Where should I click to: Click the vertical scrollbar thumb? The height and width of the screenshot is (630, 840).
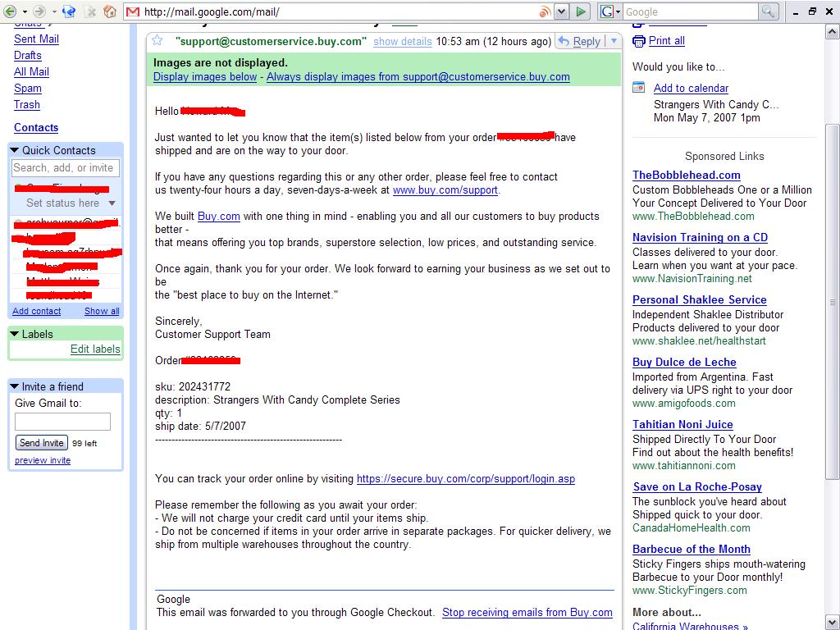[x=832, y=302]
